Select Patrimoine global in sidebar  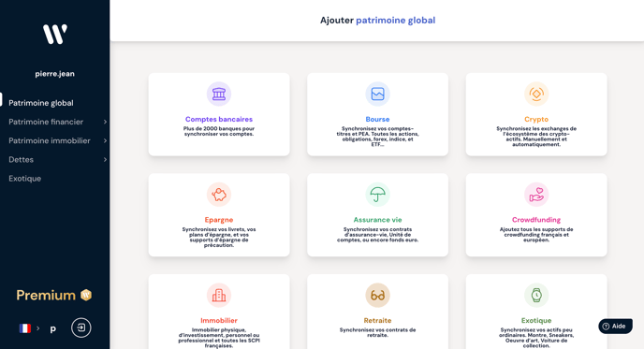click(x=41, y=103)
